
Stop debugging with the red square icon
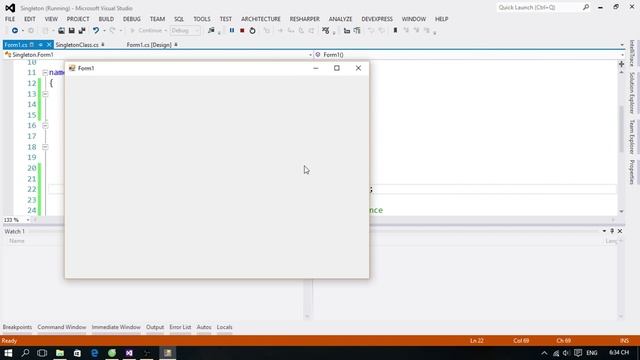242,31
